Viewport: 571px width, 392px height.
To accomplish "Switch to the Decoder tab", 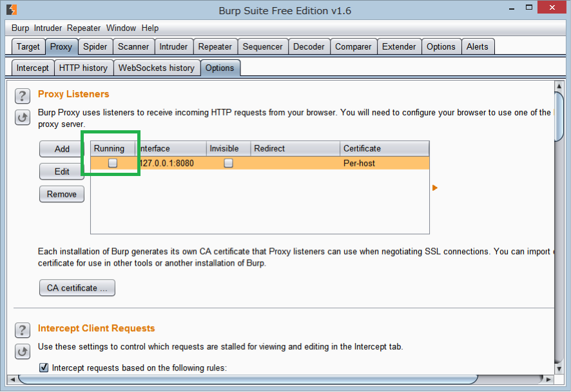I will 309,46.
